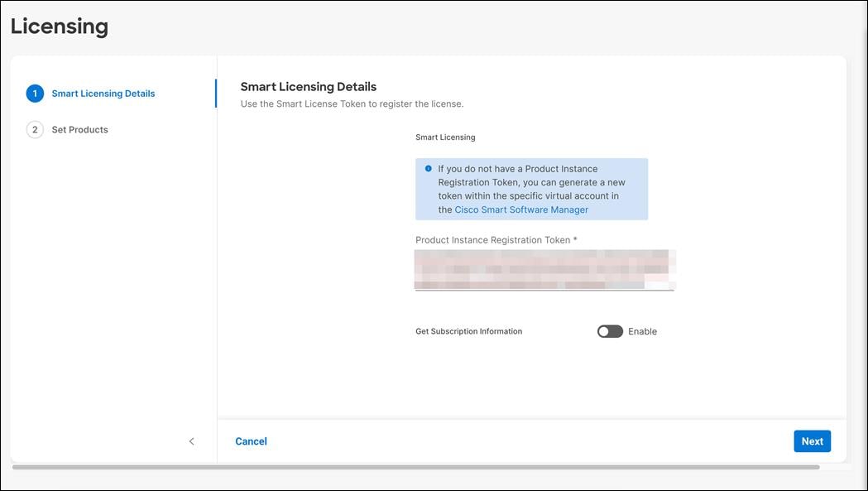
Task: Click the Product Instance Registration Token field
Action: point(544,269)
